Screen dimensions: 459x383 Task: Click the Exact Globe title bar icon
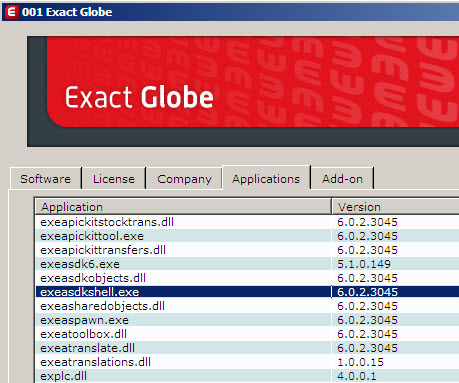coord(11,12)
